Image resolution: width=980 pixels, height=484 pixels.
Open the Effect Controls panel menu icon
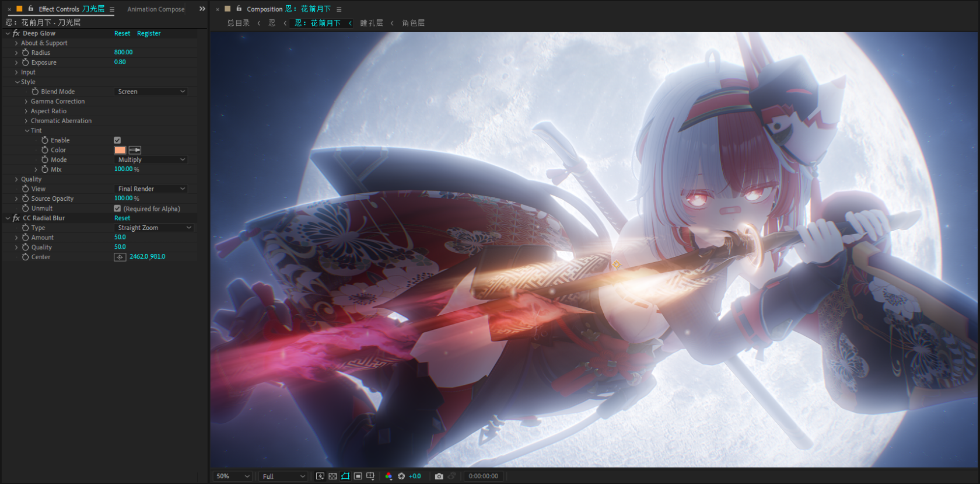(x=112, y=9)
